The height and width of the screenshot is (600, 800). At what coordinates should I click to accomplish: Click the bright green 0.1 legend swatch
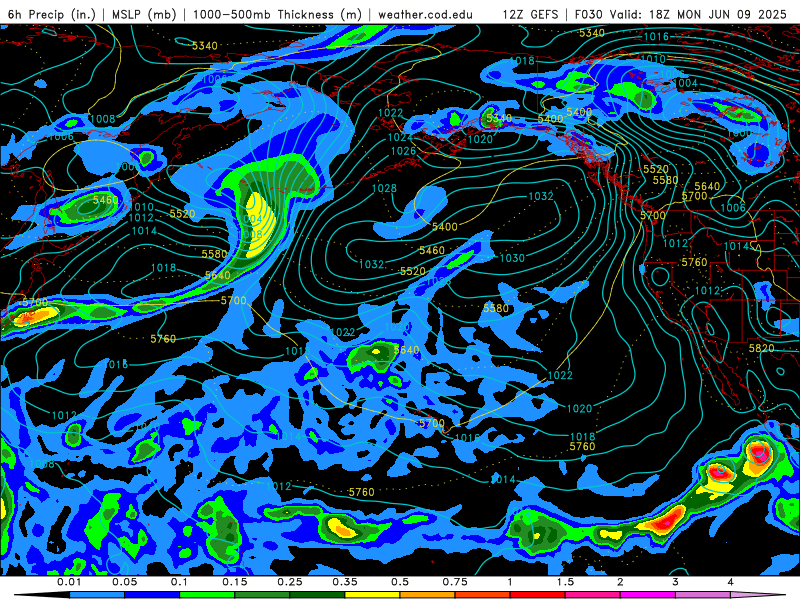pyautogui.click(x=207, y=595)
